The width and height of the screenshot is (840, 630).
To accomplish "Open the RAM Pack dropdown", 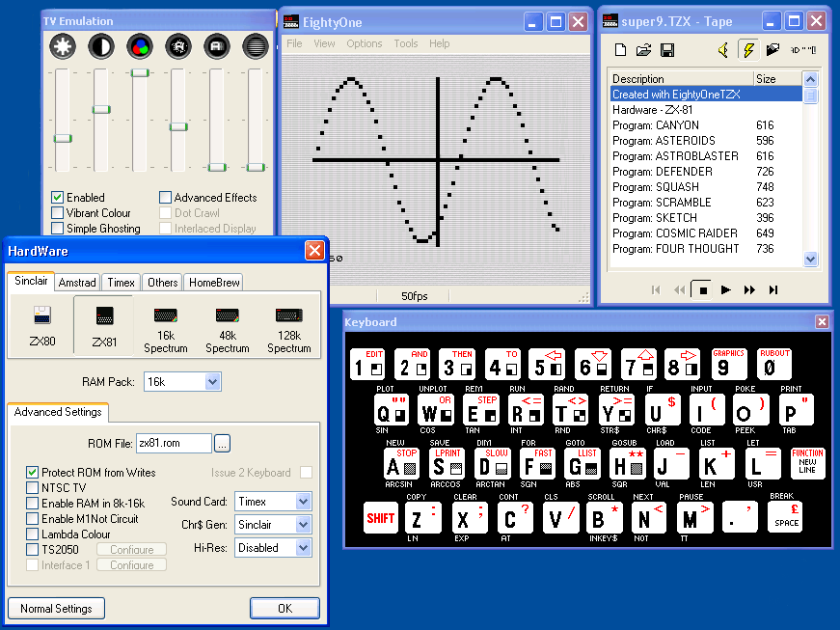I will pyautogui.click(x=213, y=382).
